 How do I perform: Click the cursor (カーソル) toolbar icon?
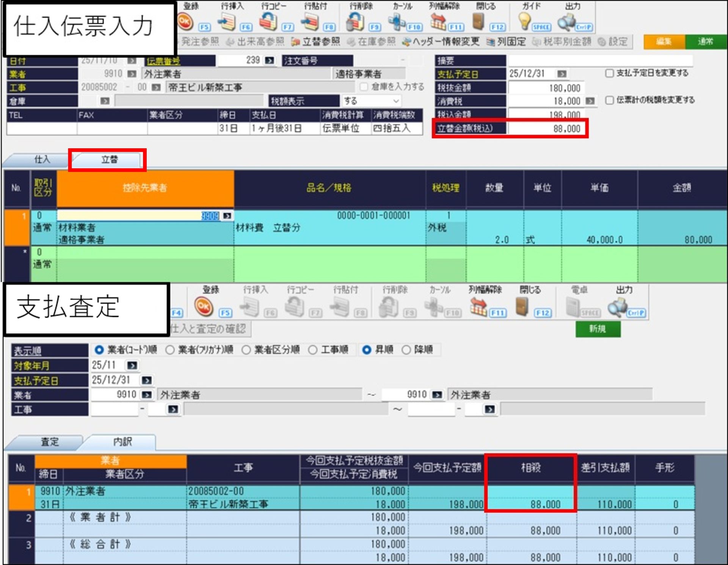(x=397, y=22)
